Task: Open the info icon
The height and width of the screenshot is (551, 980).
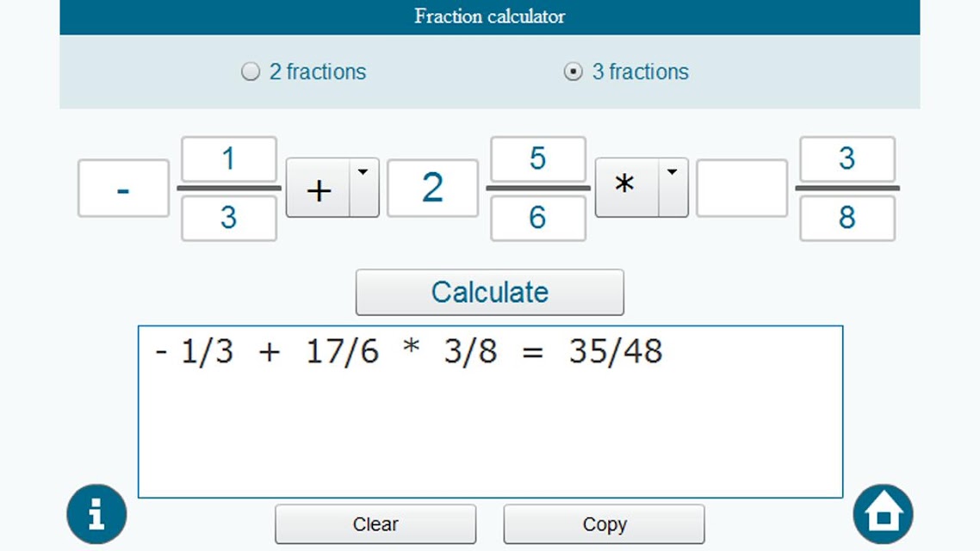Action: pyautogui.click(x=96, y=515)
